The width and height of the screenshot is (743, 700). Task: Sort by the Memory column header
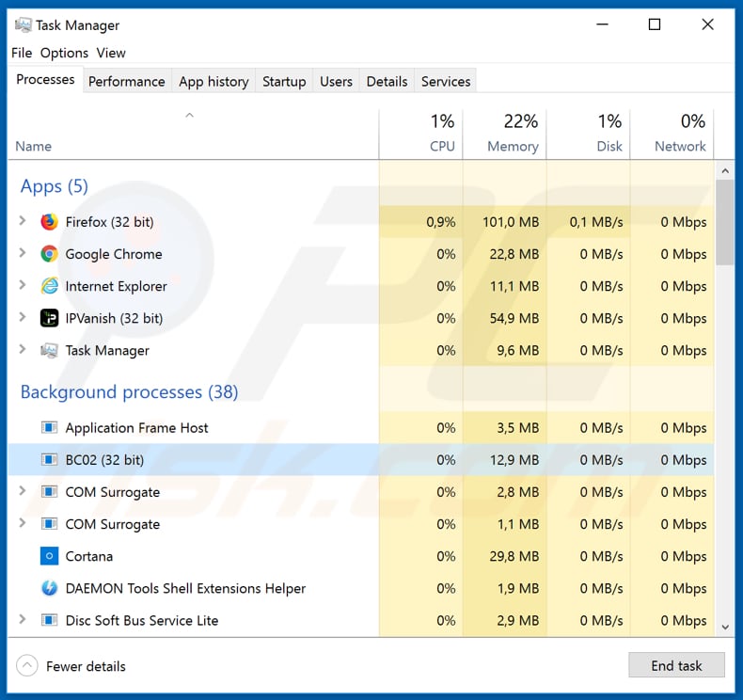[x=505, y=135]
